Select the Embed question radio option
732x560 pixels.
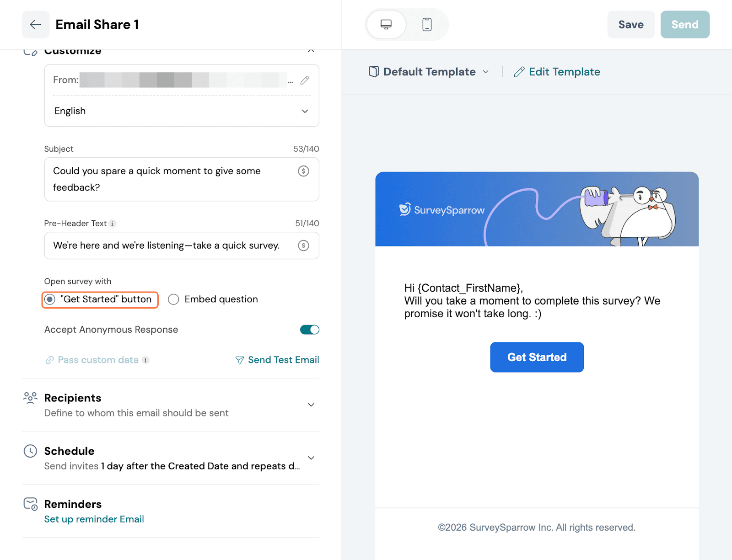(x=173, y=299)
